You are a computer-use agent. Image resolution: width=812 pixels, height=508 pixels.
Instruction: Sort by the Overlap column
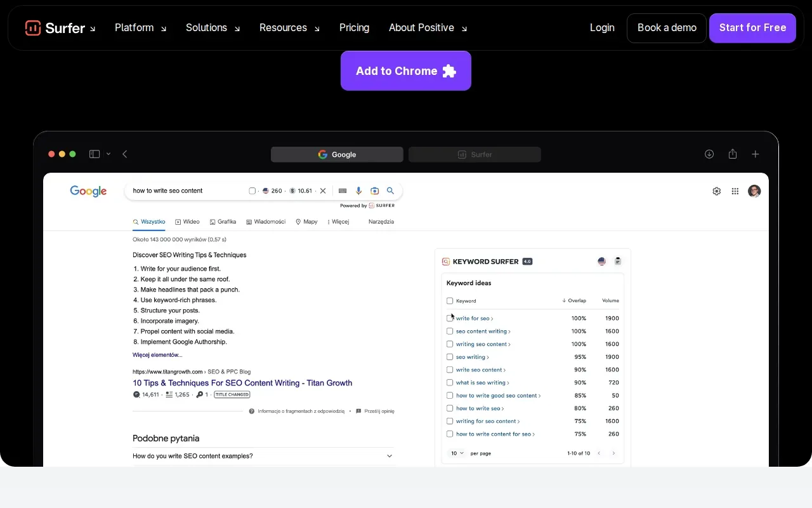coord(574,301)
